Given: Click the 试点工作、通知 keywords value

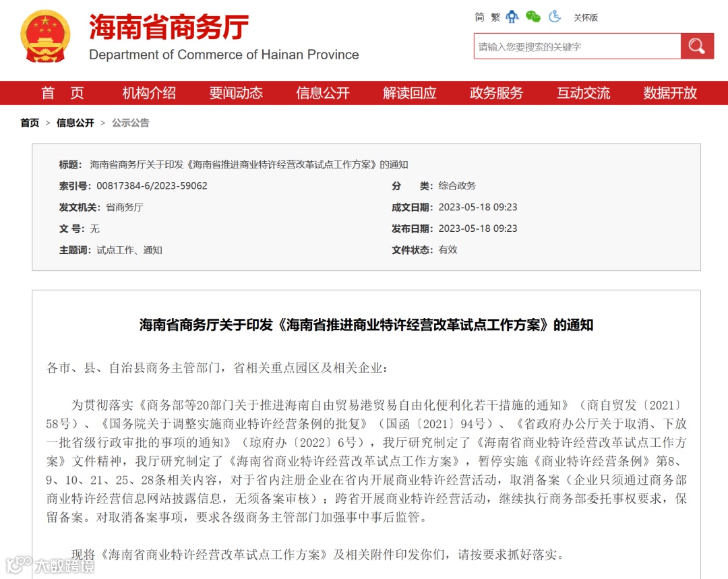Looking at the screenshot, I should (129, 250).
